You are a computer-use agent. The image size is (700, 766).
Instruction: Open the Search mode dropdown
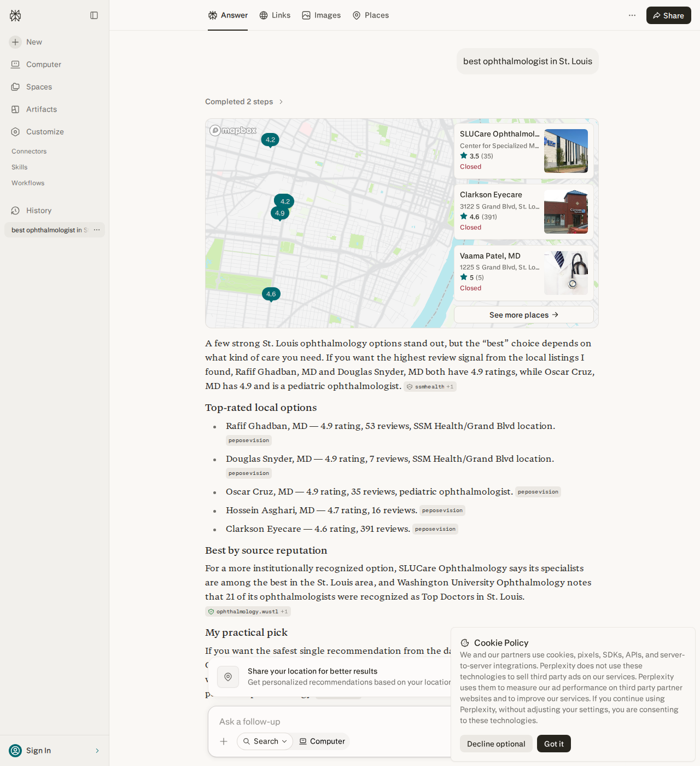pyautogui.click(x=265, y=741)
